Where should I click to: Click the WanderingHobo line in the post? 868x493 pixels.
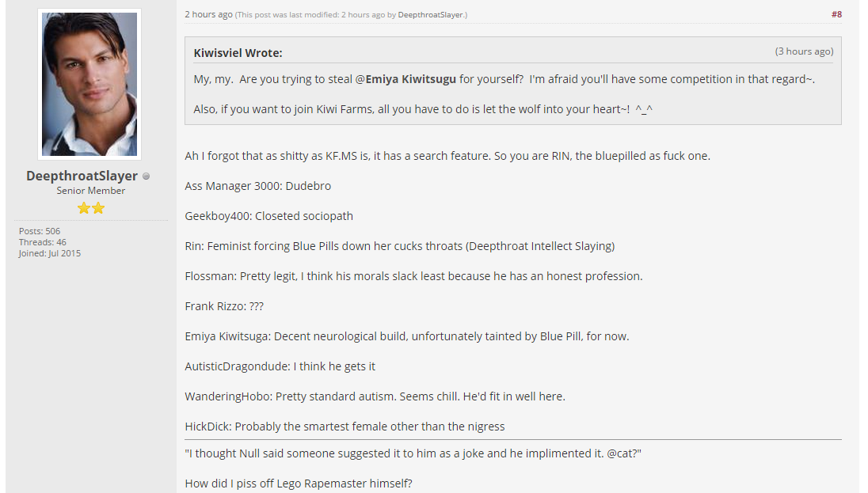tap(375, 396)
